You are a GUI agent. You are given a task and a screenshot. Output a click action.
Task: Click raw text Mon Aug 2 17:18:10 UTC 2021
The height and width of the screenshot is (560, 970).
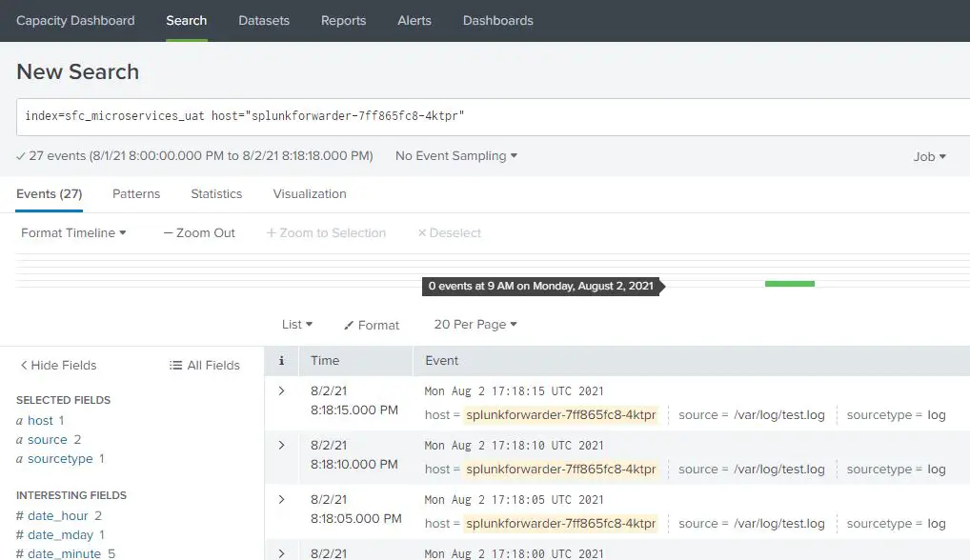pyautogui.click(x=515, y=446)
